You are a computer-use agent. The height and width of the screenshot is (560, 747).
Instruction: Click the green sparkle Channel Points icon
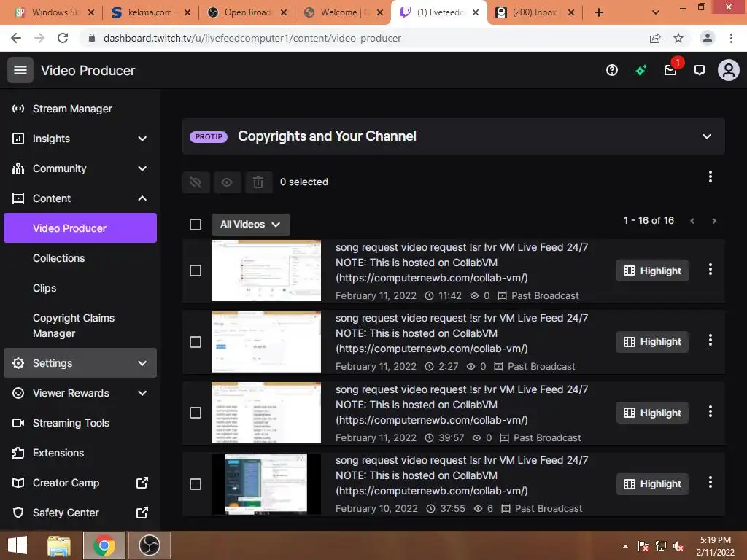[640, 71]
